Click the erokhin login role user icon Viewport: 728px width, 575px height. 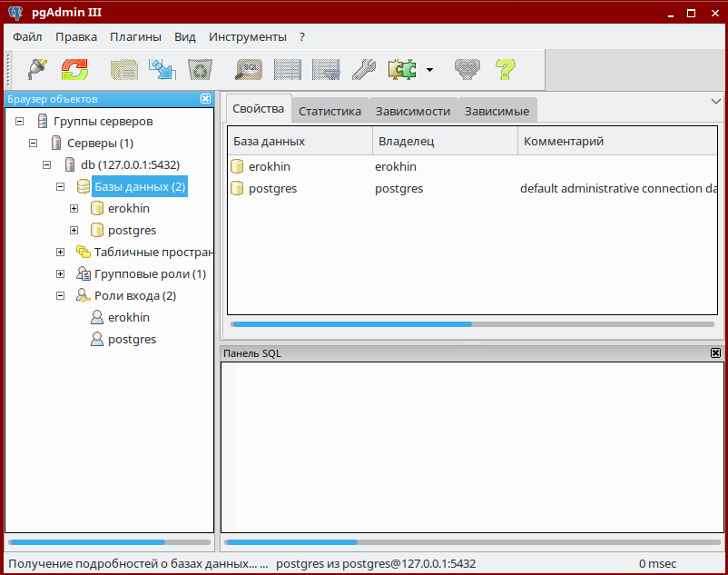96,318
